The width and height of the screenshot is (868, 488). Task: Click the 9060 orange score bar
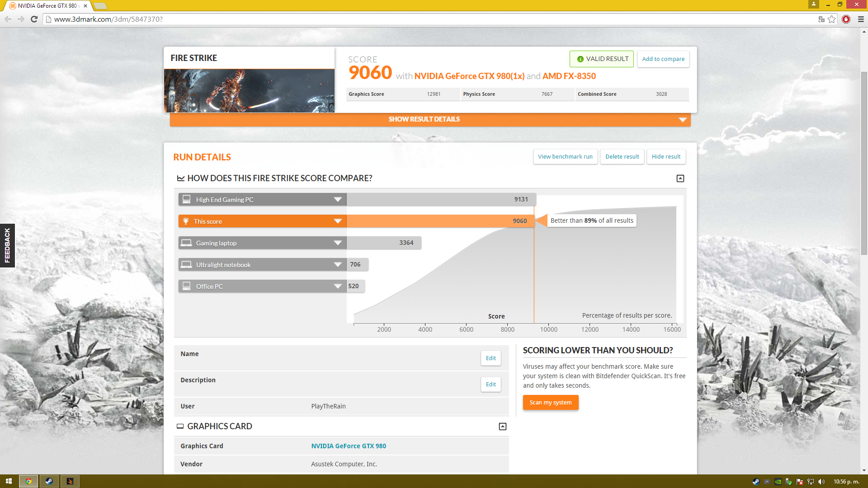tap(440, 221)
